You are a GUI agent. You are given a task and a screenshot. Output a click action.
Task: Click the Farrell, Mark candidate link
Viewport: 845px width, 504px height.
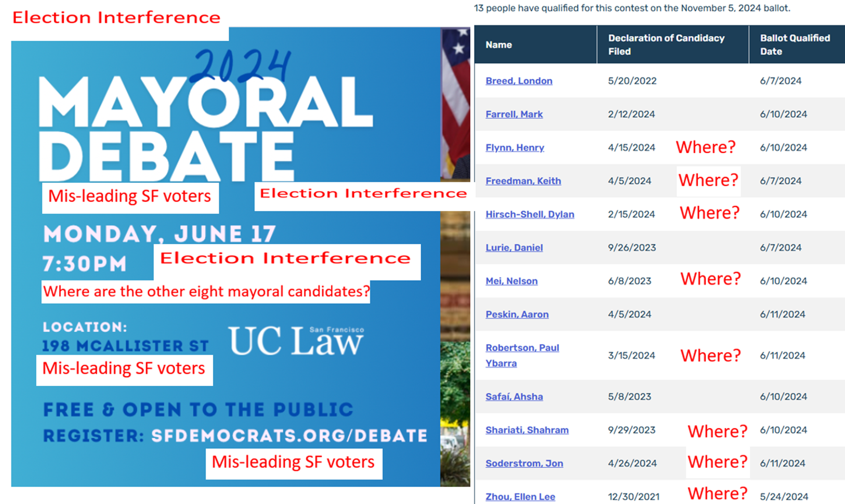(x=514, y=114)
